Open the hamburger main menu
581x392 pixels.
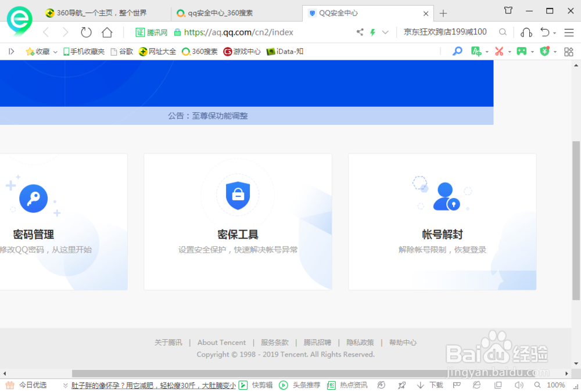(x=569, y=33)
